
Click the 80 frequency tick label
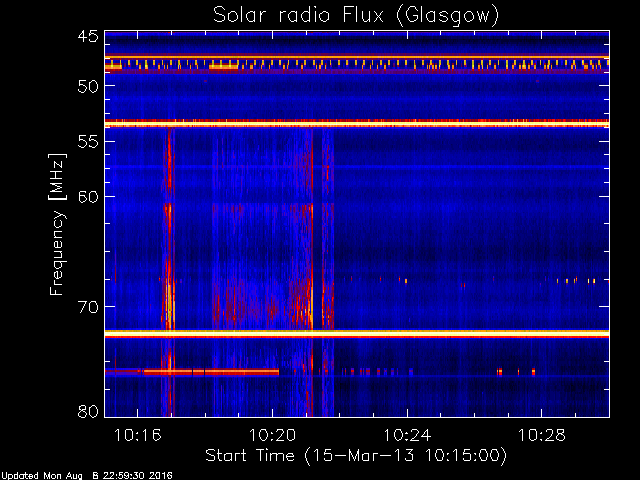[x=88, y=411]
